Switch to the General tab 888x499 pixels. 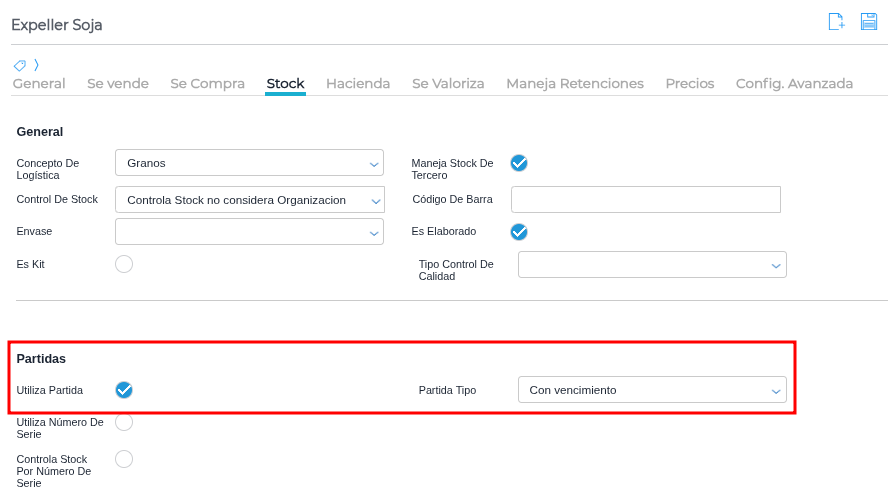pos(39,84)
